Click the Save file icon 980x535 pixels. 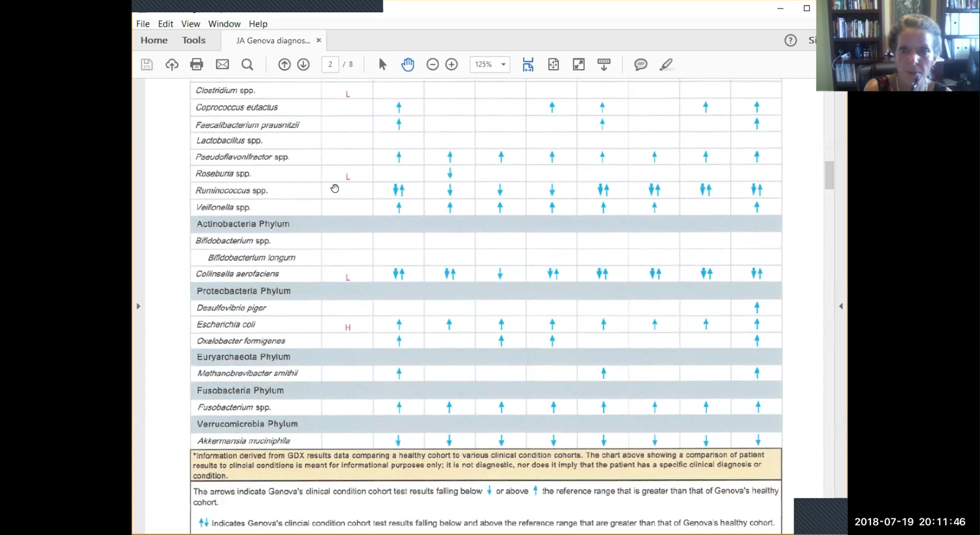[x=146, y=64]
